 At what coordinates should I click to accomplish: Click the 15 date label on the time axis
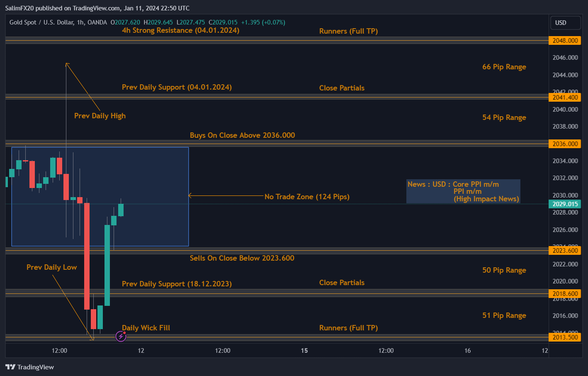click(x=304, y=350)
